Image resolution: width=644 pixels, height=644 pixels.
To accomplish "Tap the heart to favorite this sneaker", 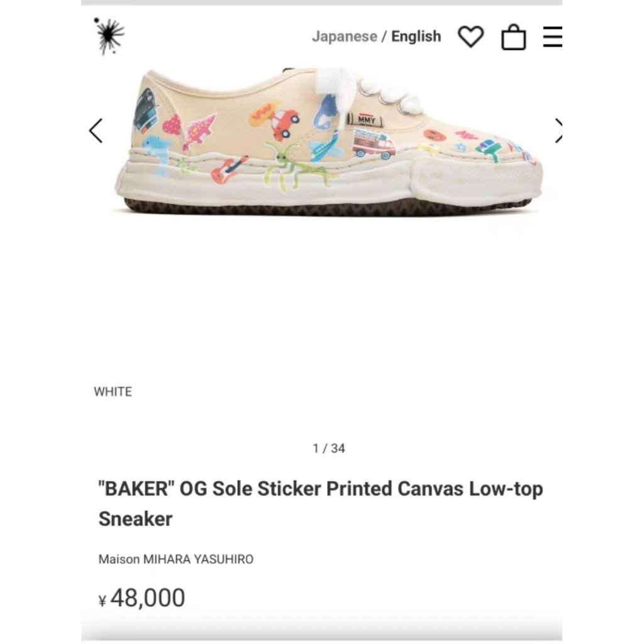I will [470, 36].
